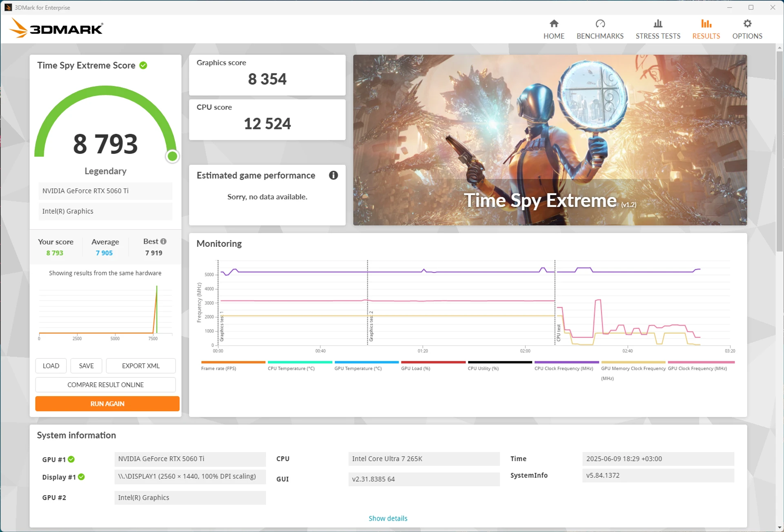Click the gauge end marker dot

[172, 156]
